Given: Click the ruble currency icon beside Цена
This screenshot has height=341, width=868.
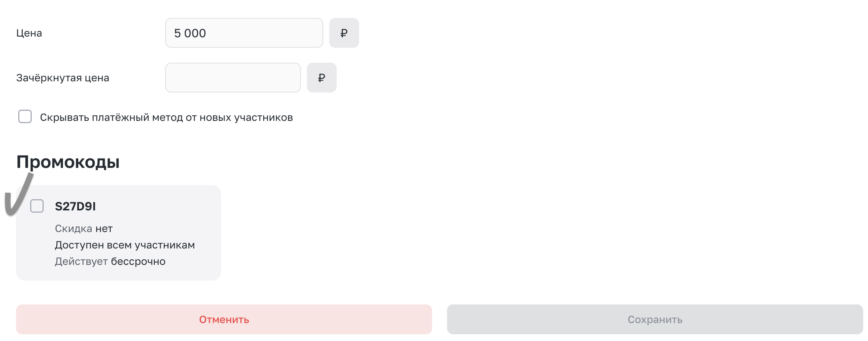Looking at the screenshot, I should tap(344, 33).
